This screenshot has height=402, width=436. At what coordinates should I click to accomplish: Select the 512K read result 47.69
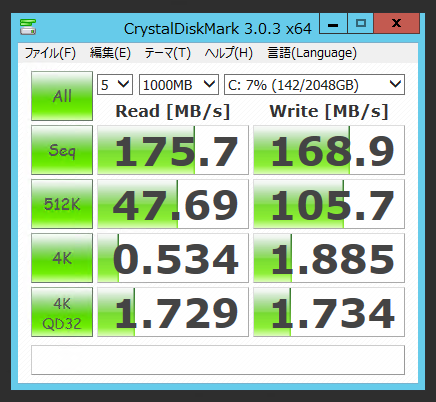click(173, 204)
